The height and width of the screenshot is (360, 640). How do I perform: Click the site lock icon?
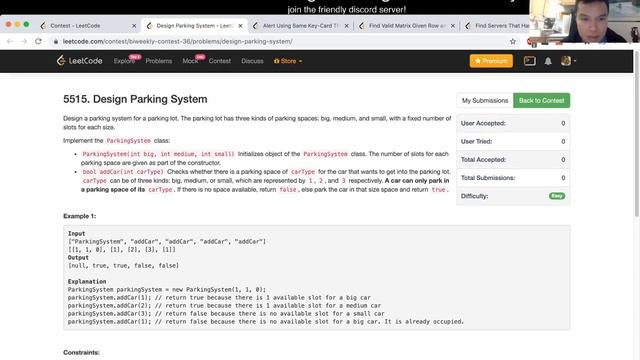click(56, 41)
